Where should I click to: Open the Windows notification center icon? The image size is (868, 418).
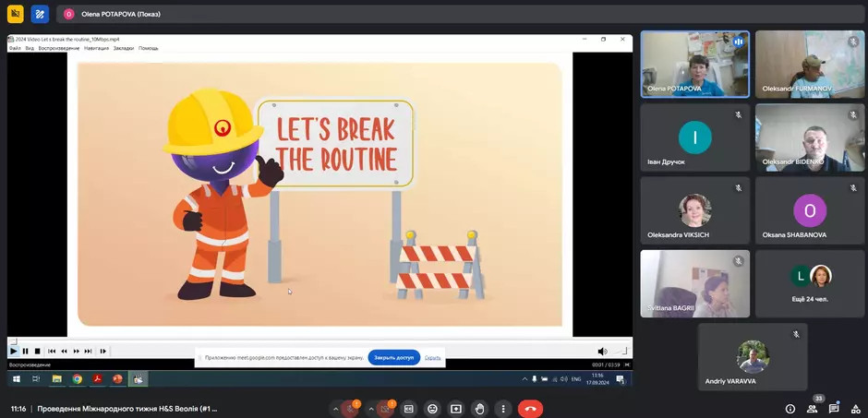(621, 378)
